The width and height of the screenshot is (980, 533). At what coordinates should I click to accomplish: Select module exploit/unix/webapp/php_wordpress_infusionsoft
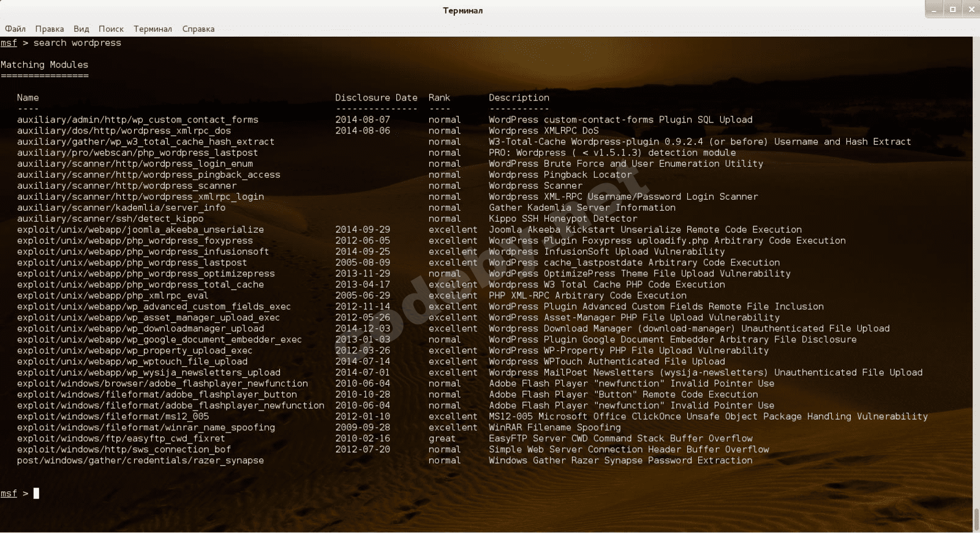(x=143, y=252)
